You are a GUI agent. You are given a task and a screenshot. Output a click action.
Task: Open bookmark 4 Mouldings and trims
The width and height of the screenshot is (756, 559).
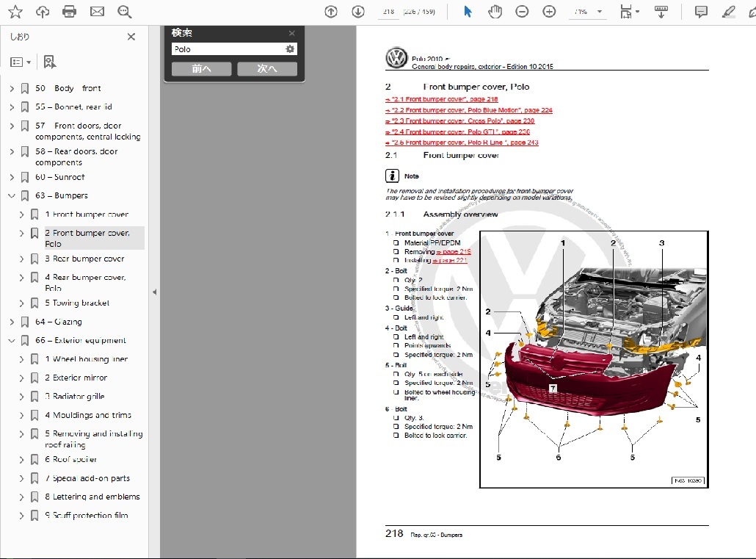88,415
